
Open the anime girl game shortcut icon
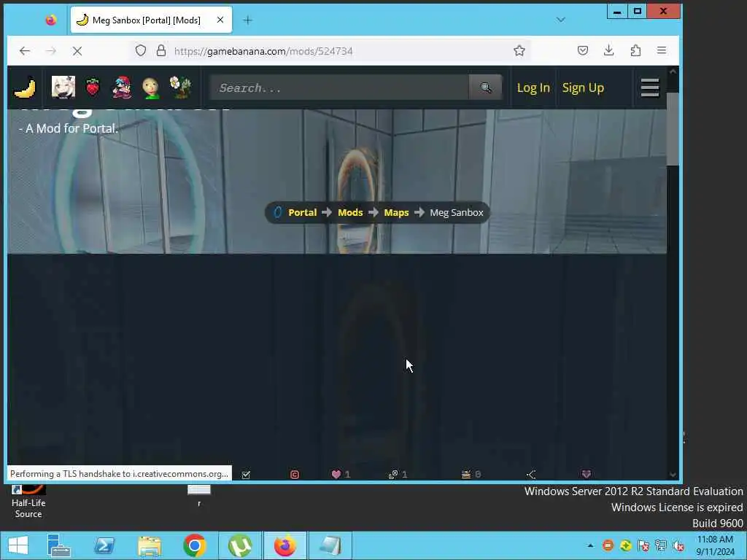pos(63,87)
